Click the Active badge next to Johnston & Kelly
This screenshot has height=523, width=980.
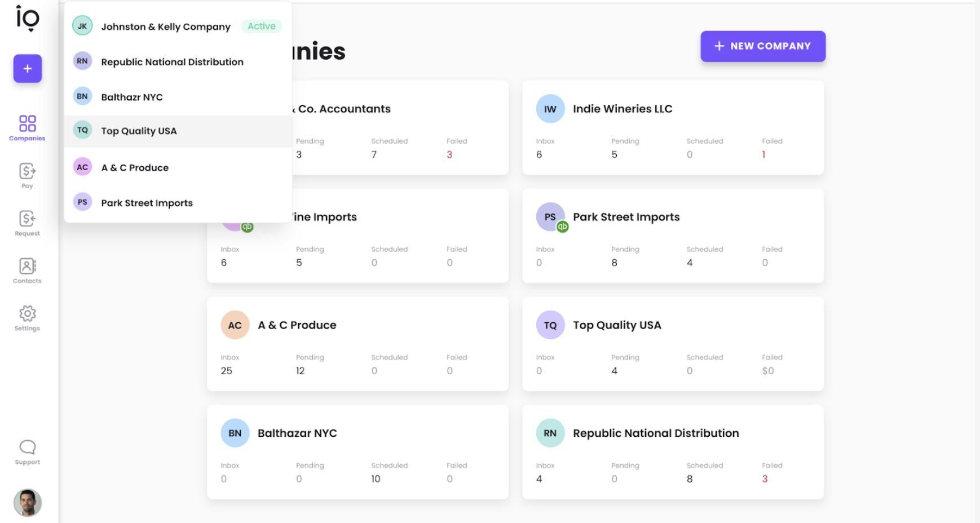click(x=261, y=26)
